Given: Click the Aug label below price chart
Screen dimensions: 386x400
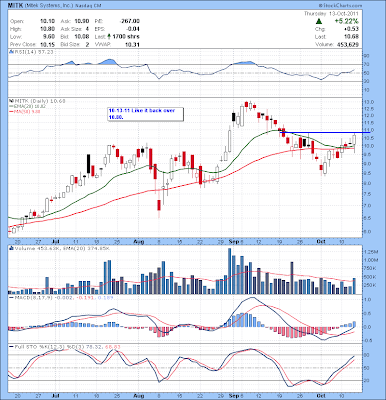Looking at the screenshot, I should 138,241.
